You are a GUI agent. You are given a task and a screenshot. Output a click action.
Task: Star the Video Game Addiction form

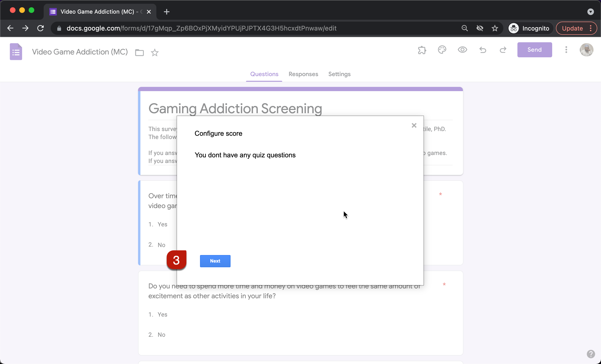[155, 52]
